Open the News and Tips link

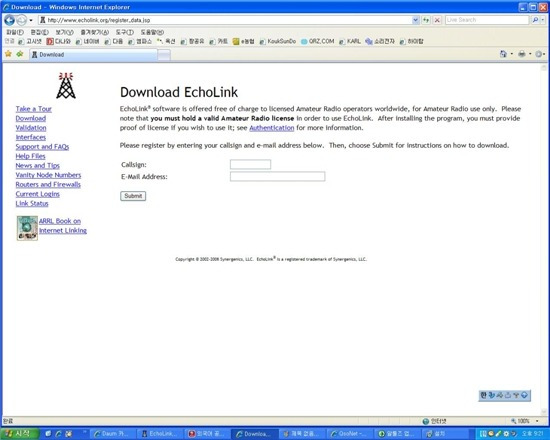coord(38,166)
